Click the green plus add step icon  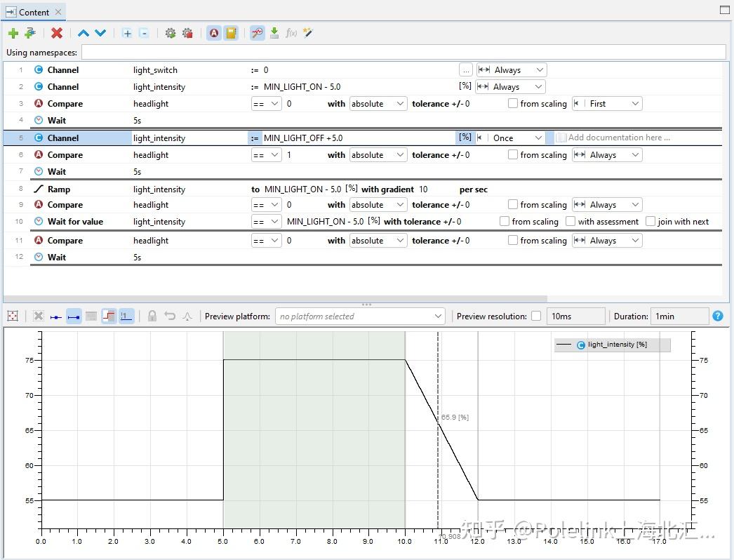tap(13, 33)
